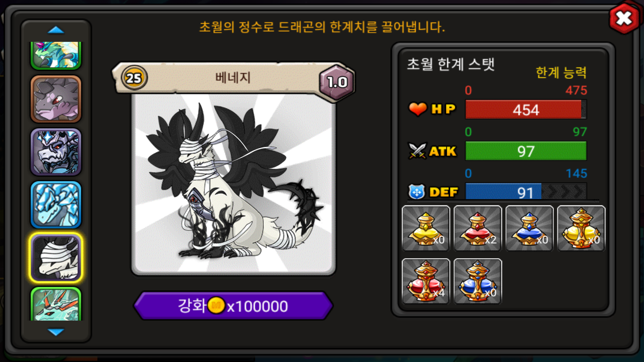Viewport: 644px width, 362px height.
Task: Select the small blue essence potion x0
Action: [530, 228]
